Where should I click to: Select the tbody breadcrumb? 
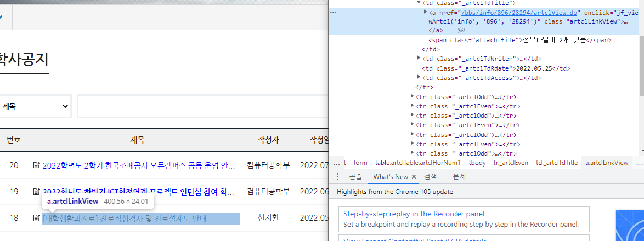(477, 163)
